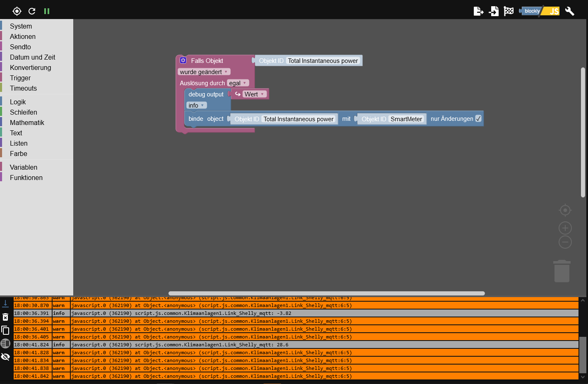The width and height of the screenshot is (588, 384).
Task: Zoom out the Blockly workspace
Action: click(x=565, y=242)
